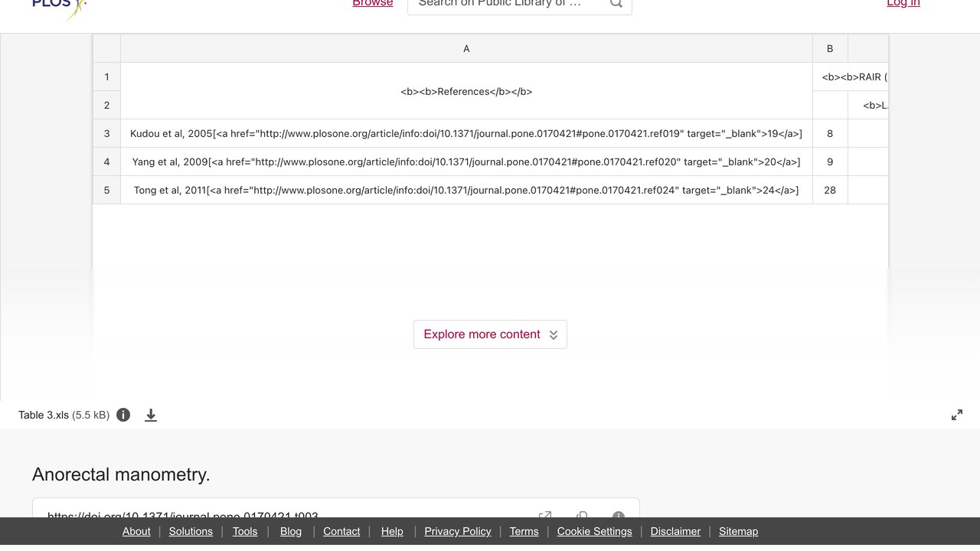Viewport: 980px width, 551px height.
Task: Select row 1 header in the spreadsheet
Action: click(x=106, y=77)
